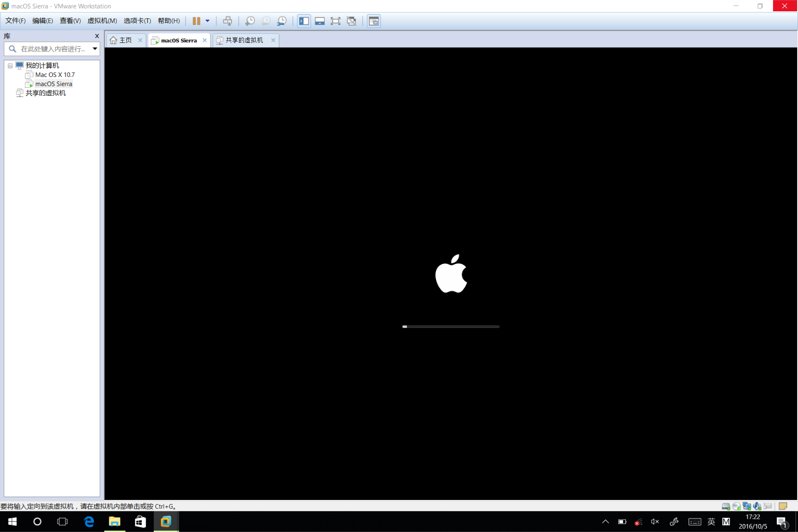Screen dimensions: 798x532
Task: Select 共享的虚拟机 in the library tree
Action: click(x=45, y=93)
